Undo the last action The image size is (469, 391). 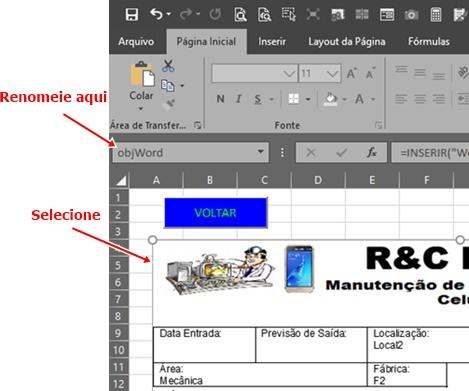pyautogui.click(x=156, y=14)
